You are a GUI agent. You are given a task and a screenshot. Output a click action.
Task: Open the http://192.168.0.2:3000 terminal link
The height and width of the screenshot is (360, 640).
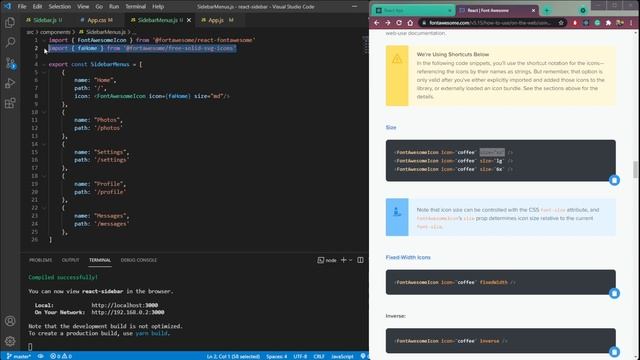point(128,312)
